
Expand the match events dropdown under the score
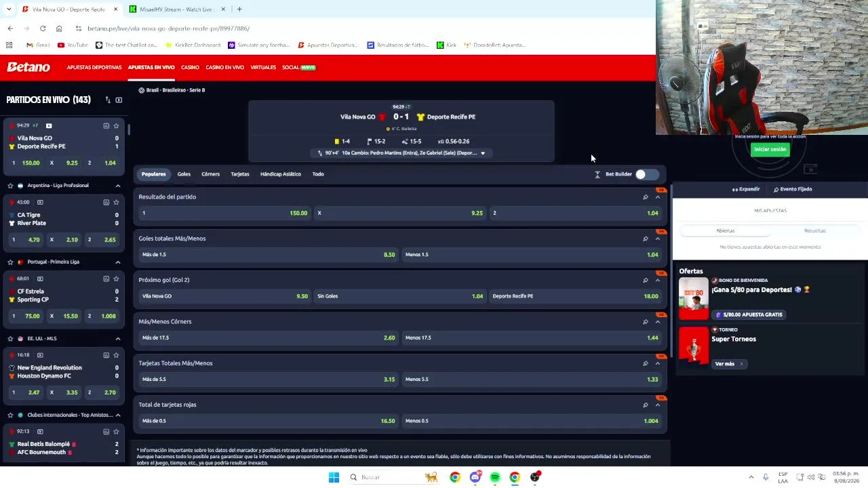pyautogui.click(x=483, y=153)
